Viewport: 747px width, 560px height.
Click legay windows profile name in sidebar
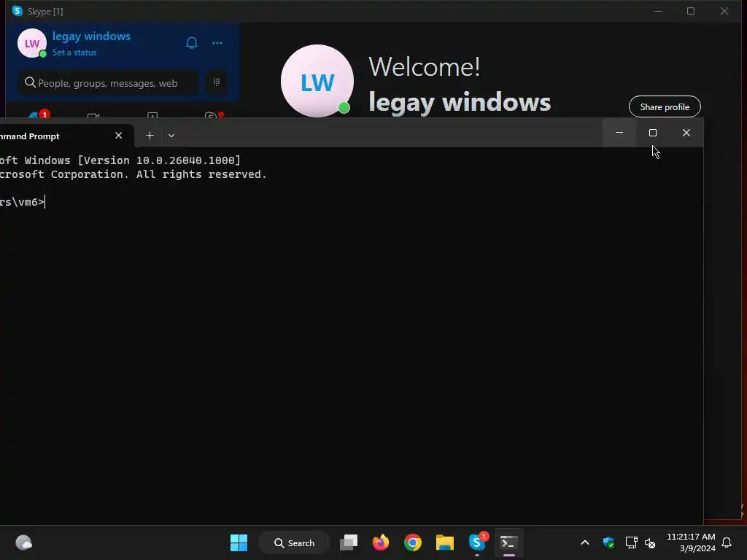pos(91,36)
